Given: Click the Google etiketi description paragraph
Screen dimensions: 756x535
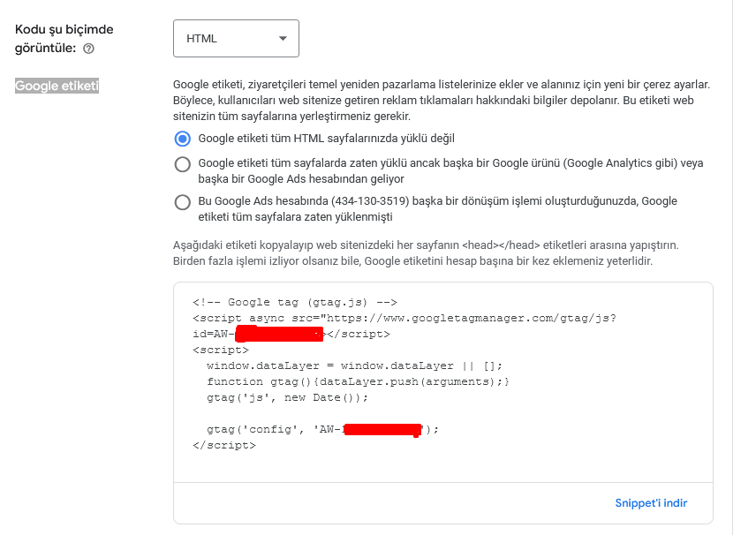Looking at the screenshot, I should (442, 101).
